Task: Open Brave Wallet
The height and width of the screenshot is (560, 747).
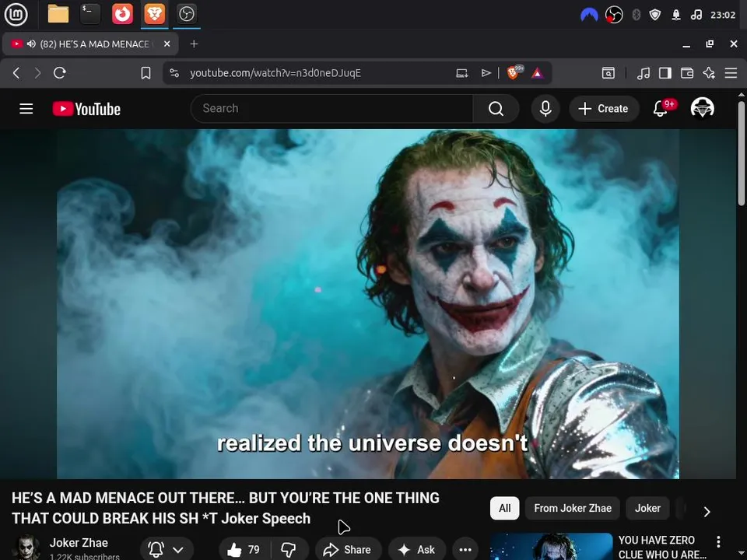Action: coord(687,73)
